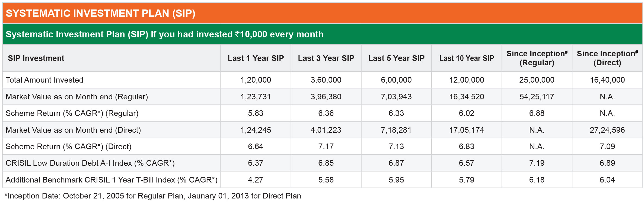Viewport: 644px width, 202px height.
Task: Select the Scheme Return (% CAGR*) (Direct) label
Action: coord(68,146)
